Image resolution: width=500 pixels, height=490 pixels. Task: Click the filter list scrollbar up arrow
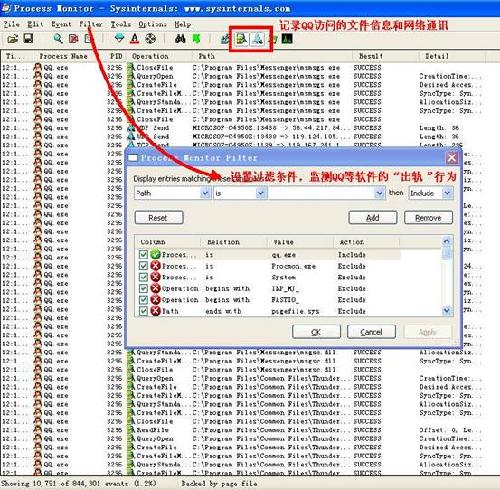[x=447, y=241]
